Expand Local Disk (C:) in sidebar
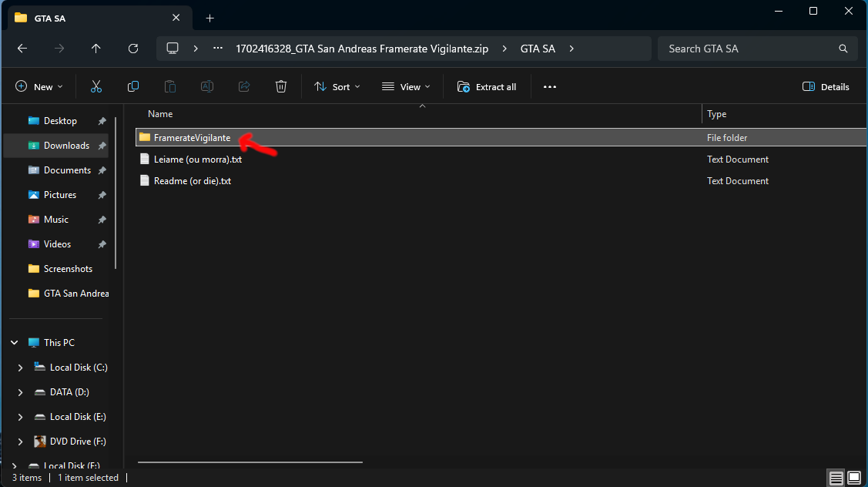This screenshot has width=868, height=487. [x=21, y=368]
